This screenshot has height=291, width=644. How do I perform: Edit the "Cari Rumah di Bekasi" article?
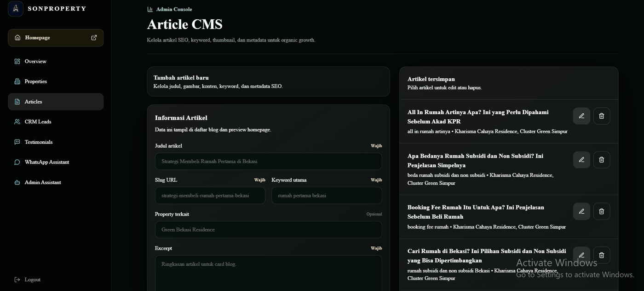tap(581, 255)
